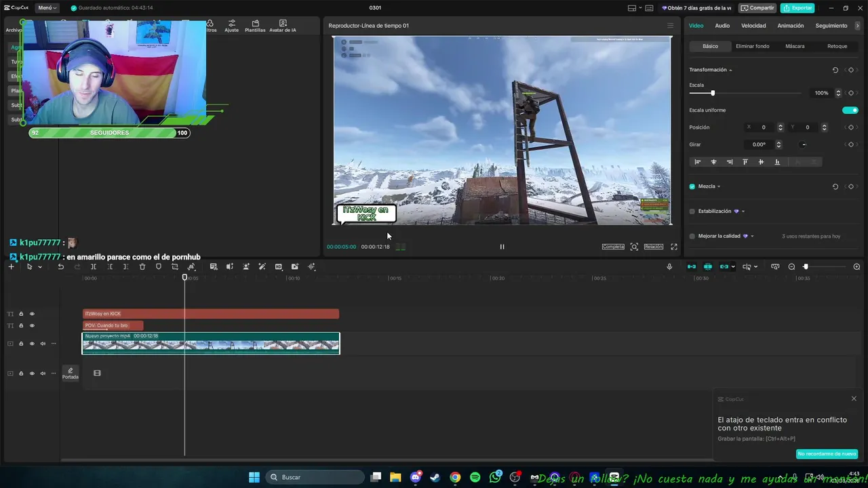Click the zoom in timeline magnifier
868x488 pixels.
(856, 267)
